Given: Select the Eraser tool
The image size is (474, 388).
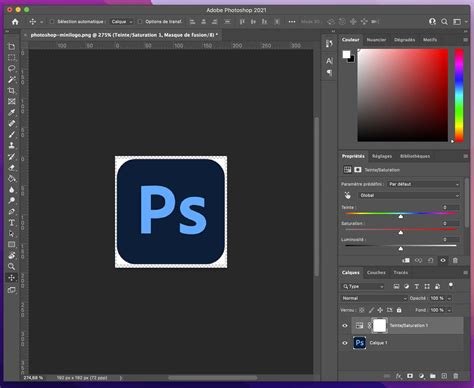Looking at the screenshot, I should 12,167.
